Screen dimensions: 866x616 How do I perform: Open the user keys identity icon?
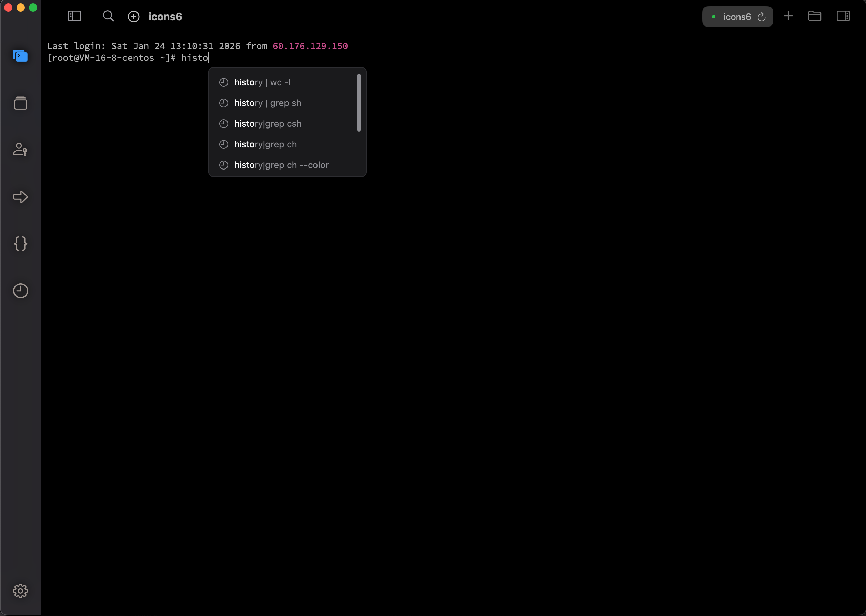pyautogui.click(x=20, y=150)
